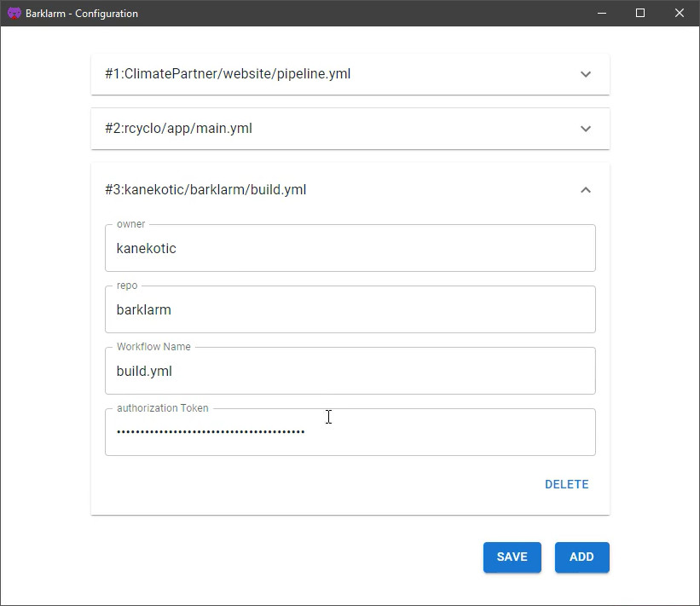Image resolution: width=700 pixels, height=606 pixels.
Task: Minimize the Barklarm Configuration window
Action: point(602,14)
